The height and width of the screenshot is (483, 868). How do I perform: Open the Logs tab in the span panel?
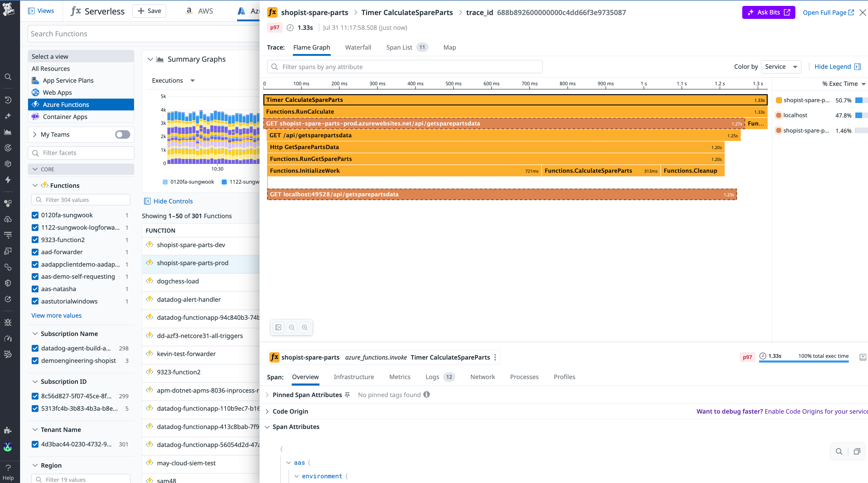(x=432, y=377)
